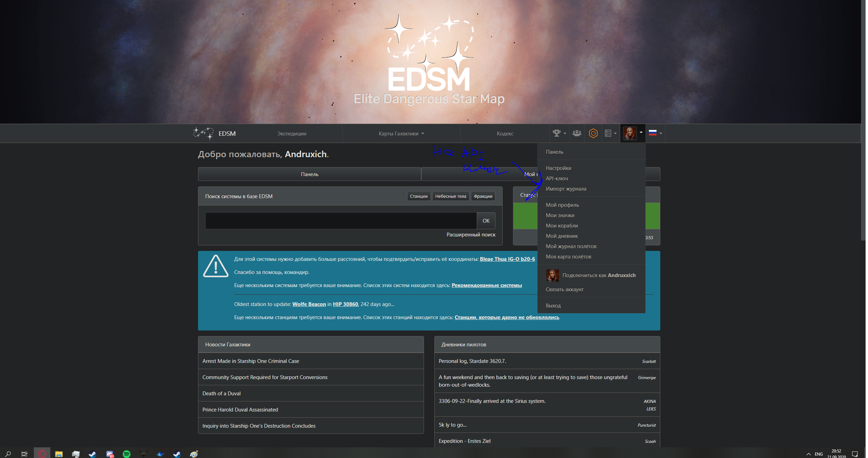
Task: Select Моя карта полётов menu entry
Action: (591, 257)
